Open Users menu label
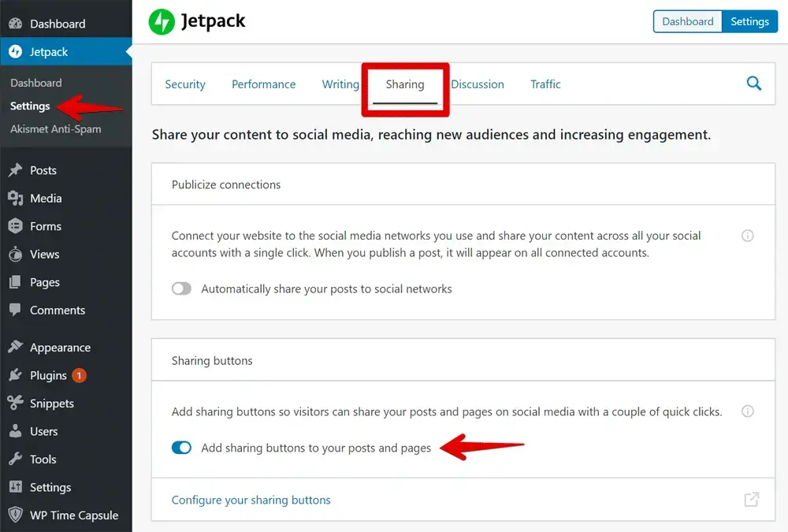 point(43,431)
